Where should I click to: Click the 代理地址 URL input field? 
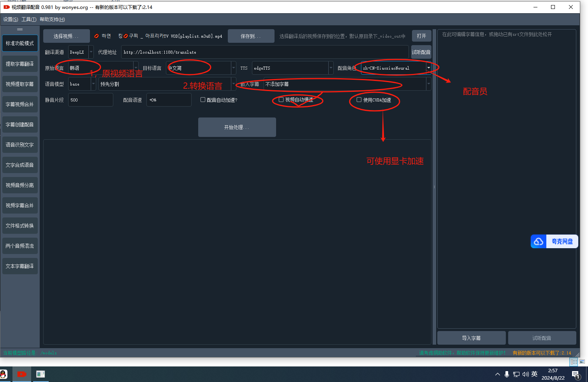point(265,52)
